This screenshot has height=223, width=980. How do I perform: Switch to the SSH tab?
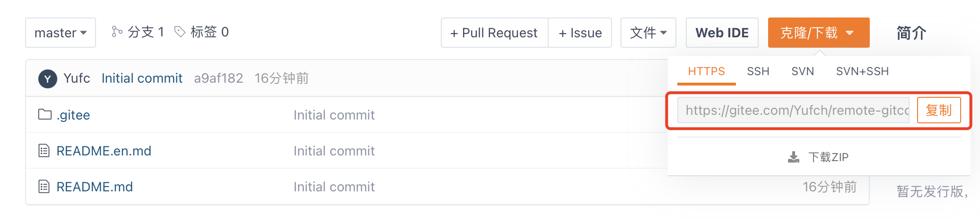click(758, 71)
